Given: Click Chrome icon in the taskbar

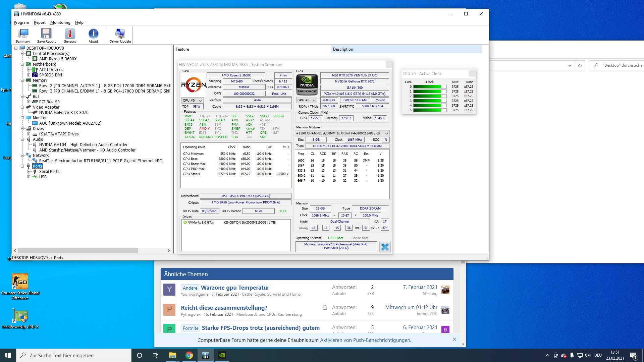Looking at the screenshot, I should coord(189,355).
